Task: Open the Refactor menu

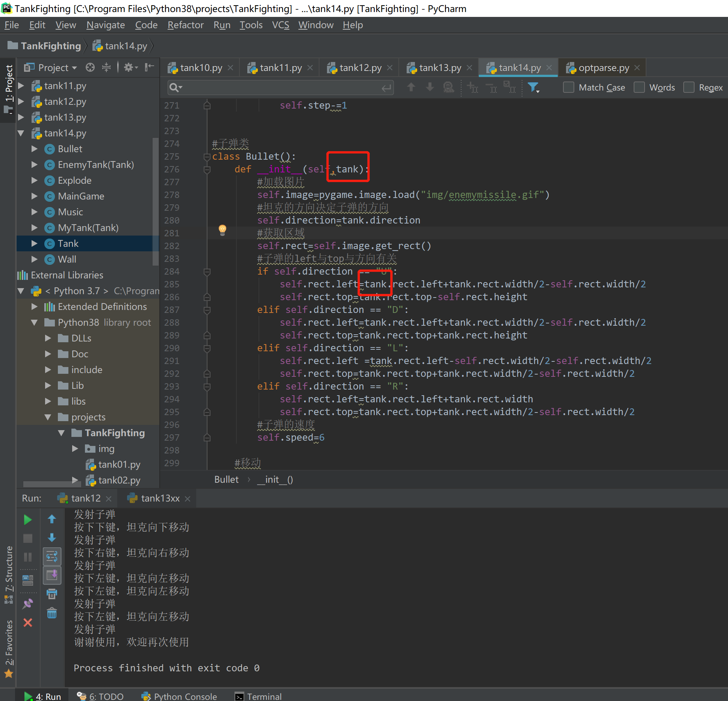Action: click(185, 25)
